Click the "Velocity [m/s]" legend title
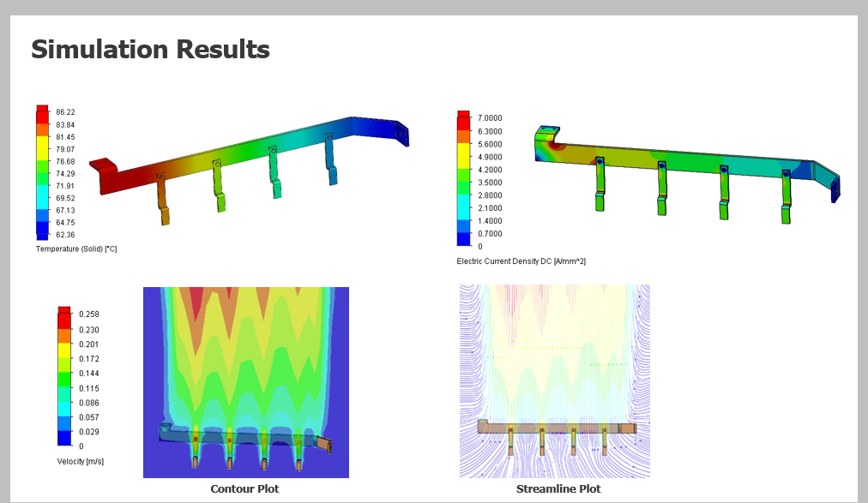This screenshot has height=503, width=868. [x=81, y=461]
